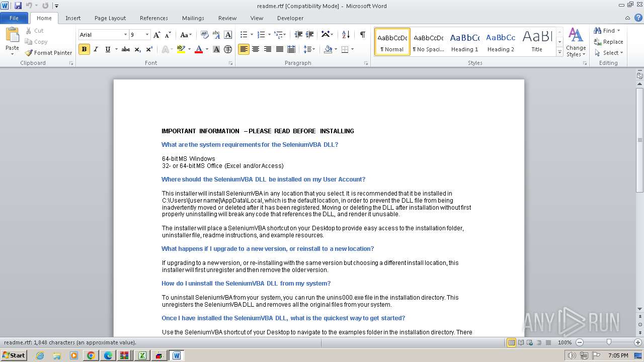Open Word Help question mark
The image size is (644, 362).
click(638, 18)
